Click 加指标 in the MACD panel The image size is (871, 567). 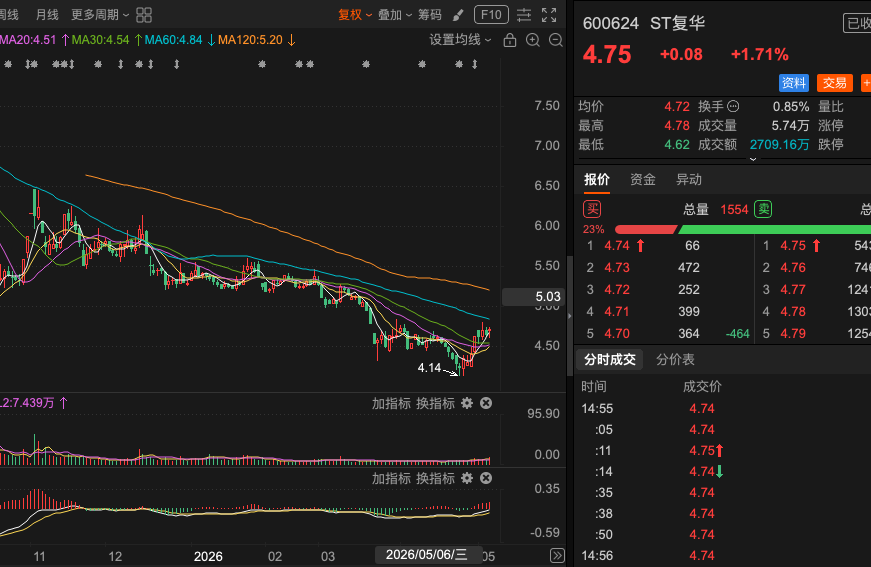coord(391,478)
